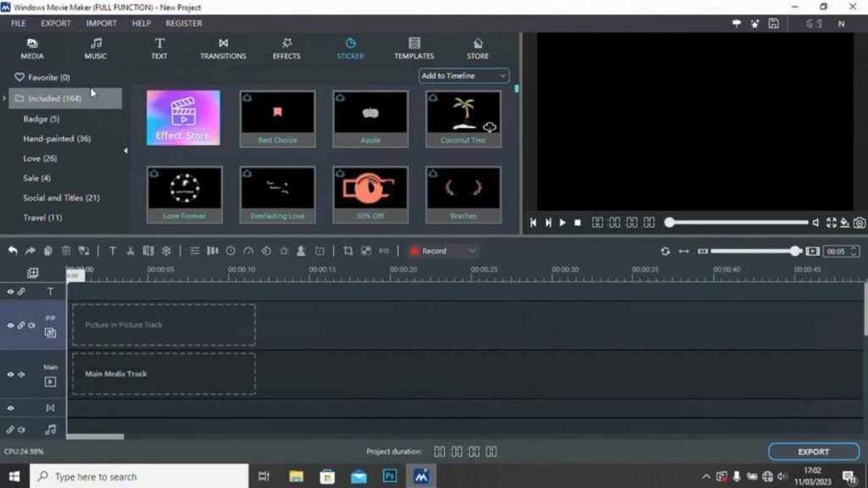Toggle the link lock on PIP track
Screen dimensions: 868x488
pos(21,325)
